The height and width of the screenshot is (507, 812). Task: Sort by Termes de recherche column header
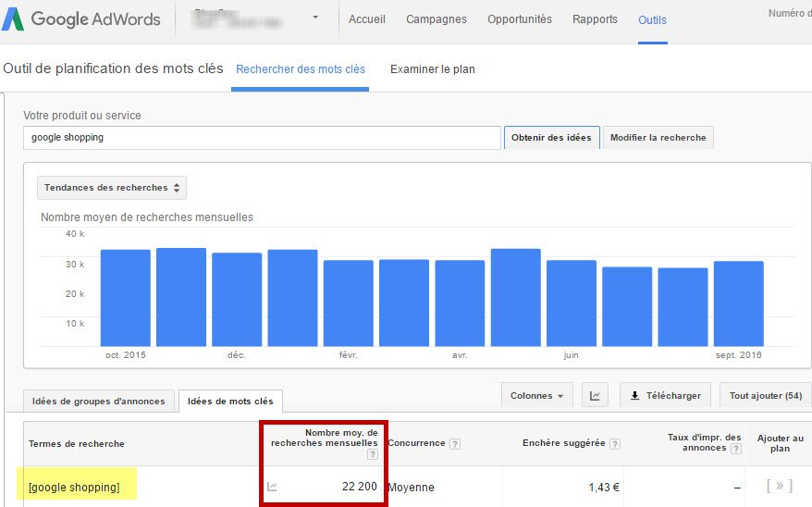coord(77,444)
